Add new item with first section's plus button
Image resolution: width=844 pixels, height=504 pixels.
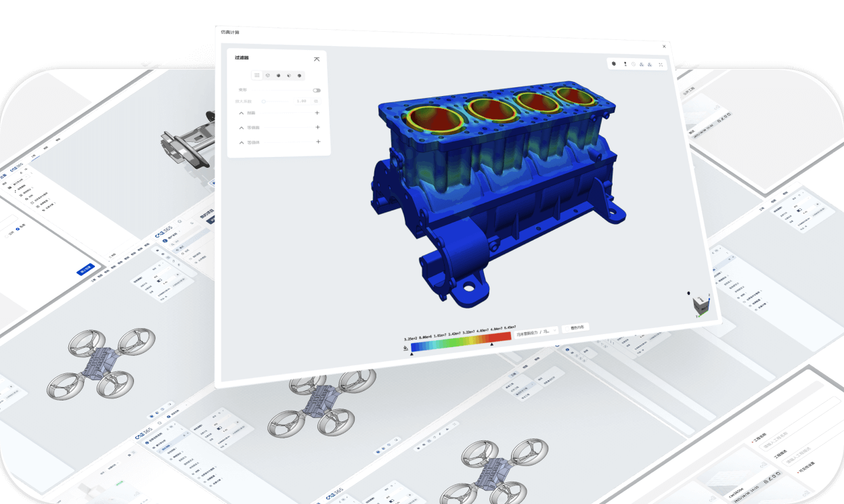[317, 112]
